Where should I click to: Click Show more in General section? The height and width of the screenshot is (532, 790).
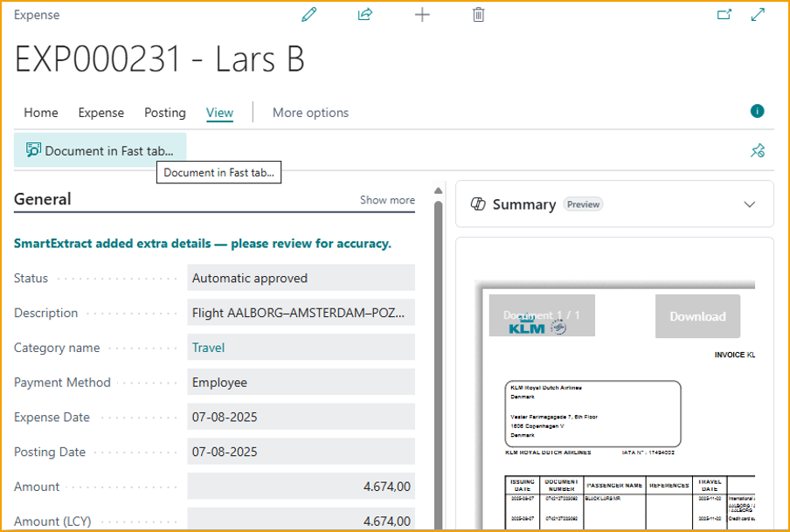[x=387, y=200]
